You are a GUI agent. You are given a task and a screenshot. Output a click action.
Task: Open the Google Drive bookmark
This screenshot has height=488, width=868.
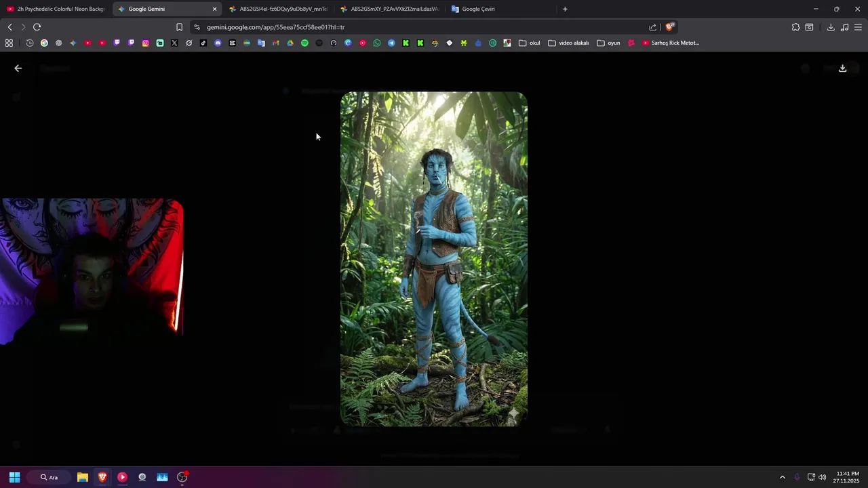[x=290, y=43]
